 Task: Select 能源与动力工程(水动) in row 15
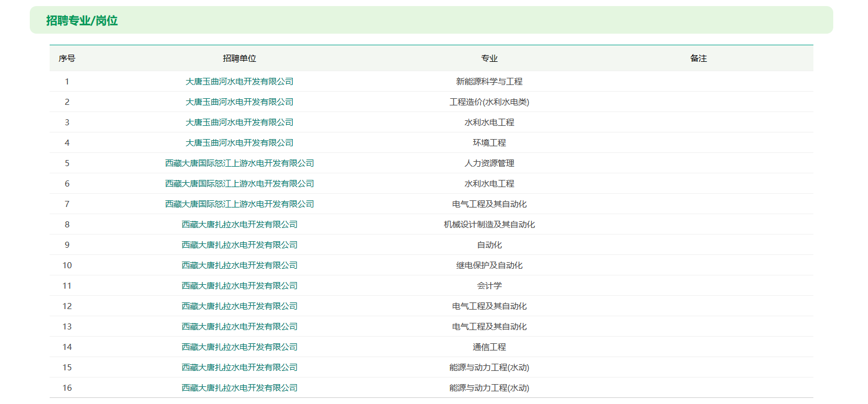pos(489,368)
